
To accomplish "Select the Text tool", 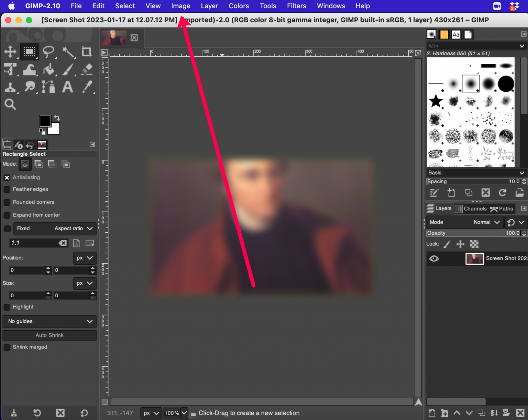I will (x=68, y=87).
